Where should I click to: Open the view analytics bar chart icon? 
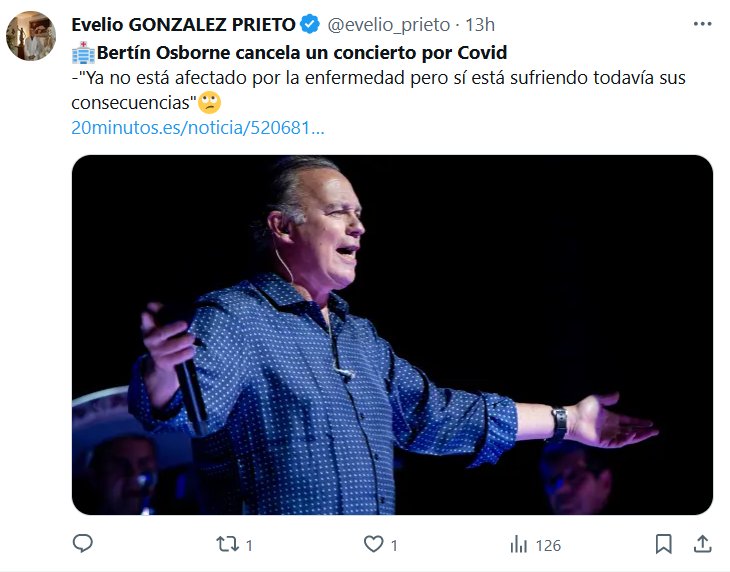tap(519, 544)
